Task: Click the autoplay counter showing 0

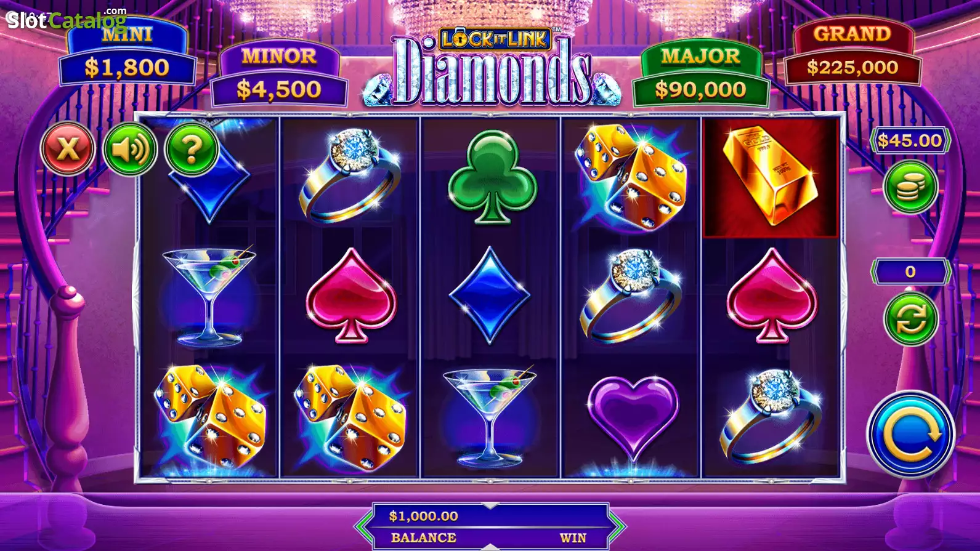Action: click(x=910, y=271)
